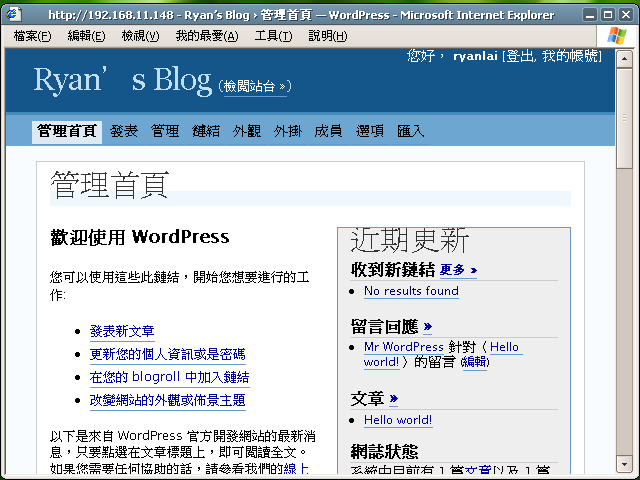The height and width of the screenshot is (480, 640).
Task: Open the 檔案(F) menu
Action: 32,36
